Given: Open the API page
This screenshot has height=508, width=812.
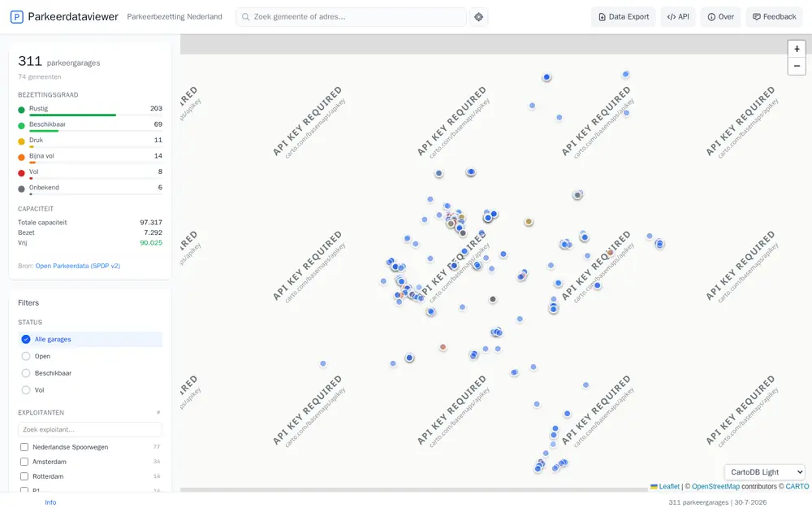Looking at the screenshot, I should coord(678,17).
